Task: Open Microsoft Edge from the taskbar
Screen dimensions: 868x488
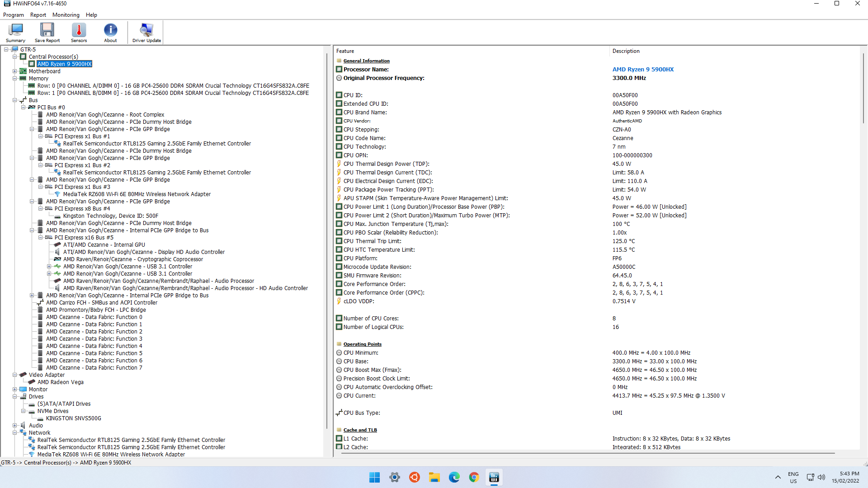Action: pos(454,477)
